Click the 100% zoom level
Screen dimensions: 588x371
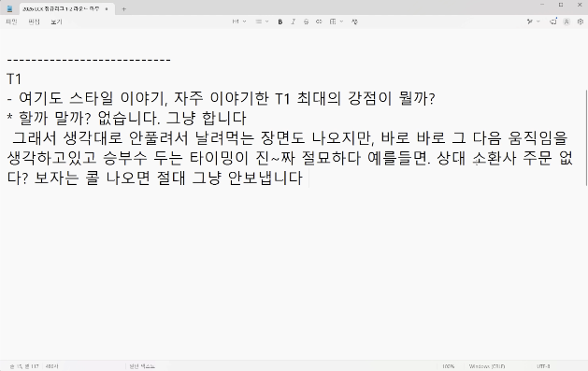(449, 366)
